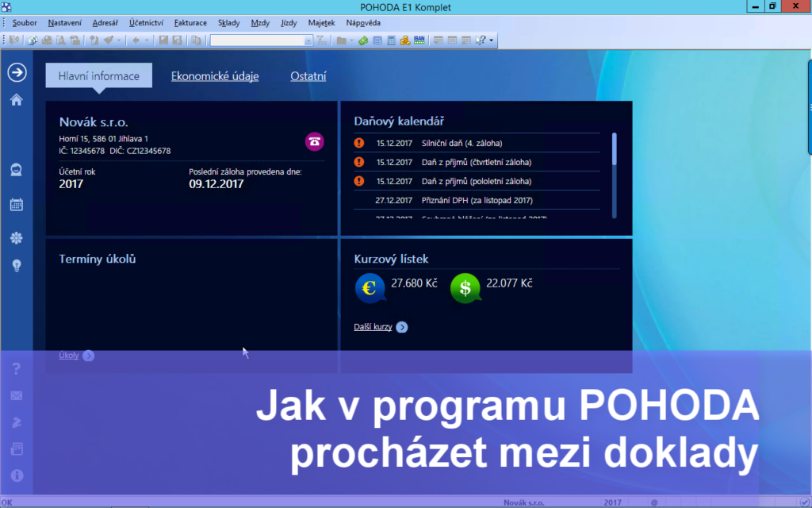Open the toolbar combo box dropdown arrow
This screenshot has width=812, height=508.
pyautogui.click(x=308, y=40)
